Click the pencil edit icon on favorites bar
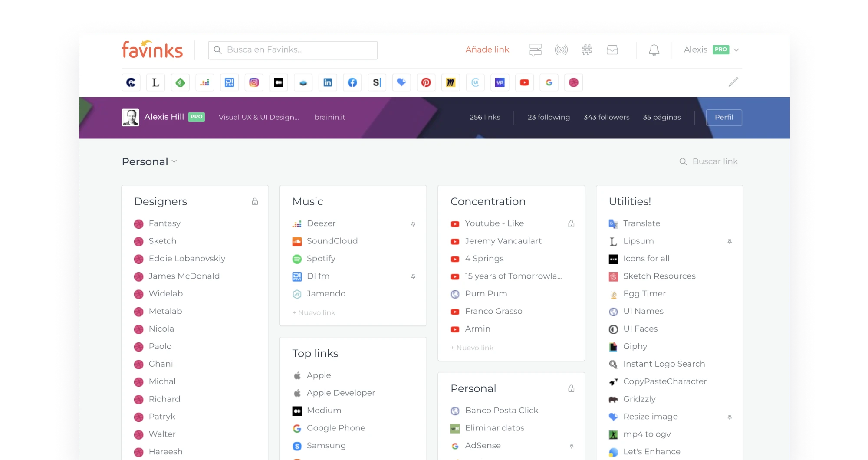The image size is (868, 460). click(x=733, y=82)
